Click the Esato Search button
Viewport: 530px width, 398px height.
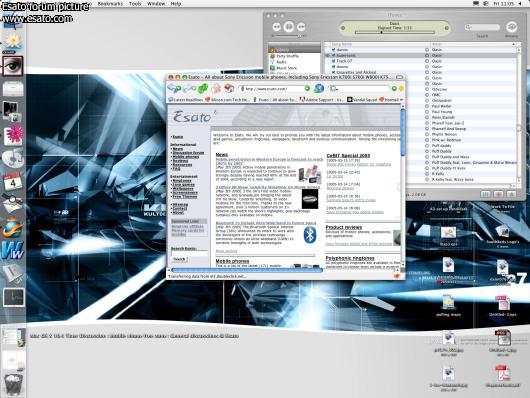click(x=179, y=259)
